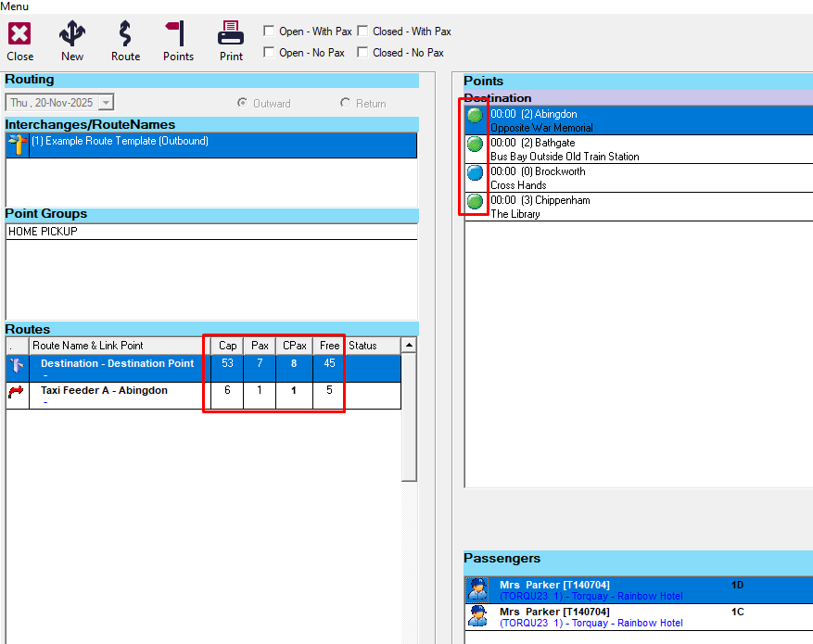The image size is (813, 644).
Task: Select the Return radio button
Action: tap(346, 104)
